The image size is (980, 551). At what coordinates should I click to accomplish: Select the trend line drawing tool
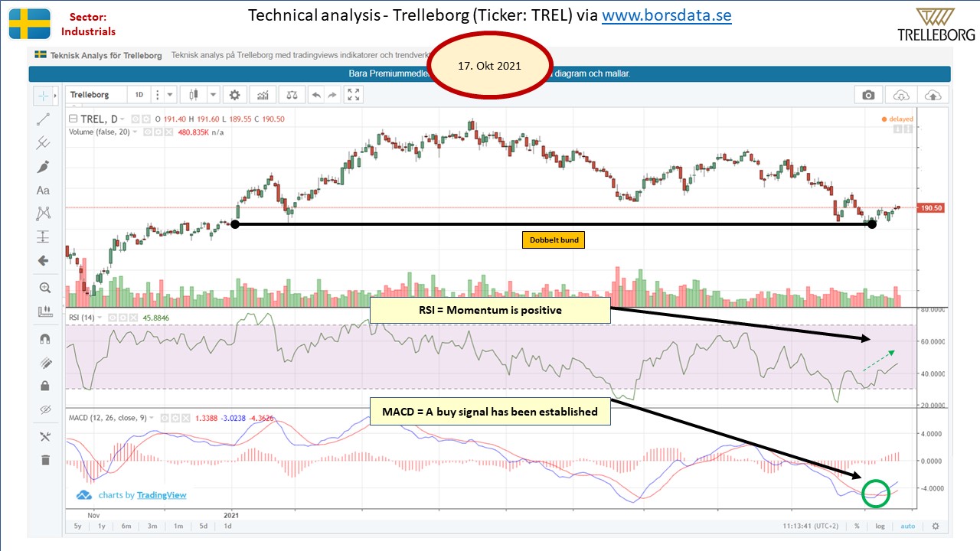(44, 119)
